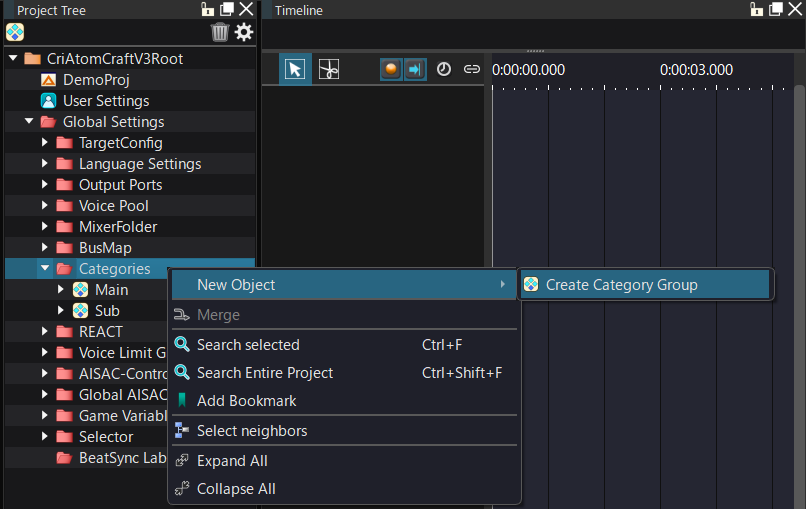Click the trash can icon in Project Tree
This screenshot has width=806, height=509.
click(220, 32)
